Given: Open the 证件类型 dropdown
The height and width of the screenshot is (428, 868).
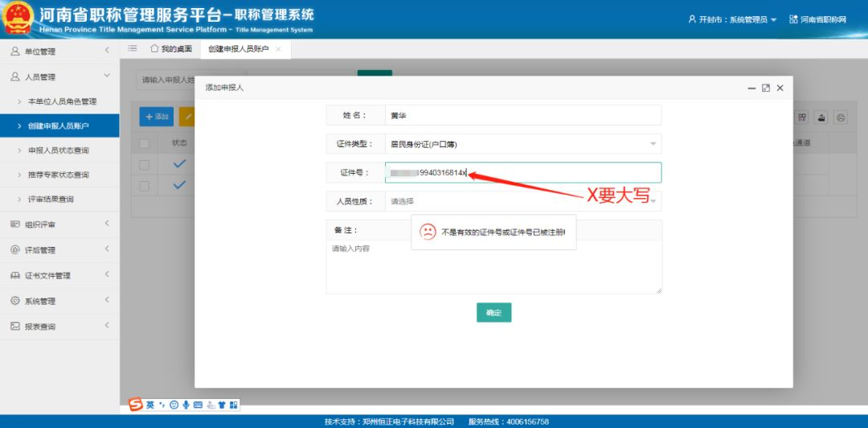Looking at the screenshot, I should [x=522, y=144].
